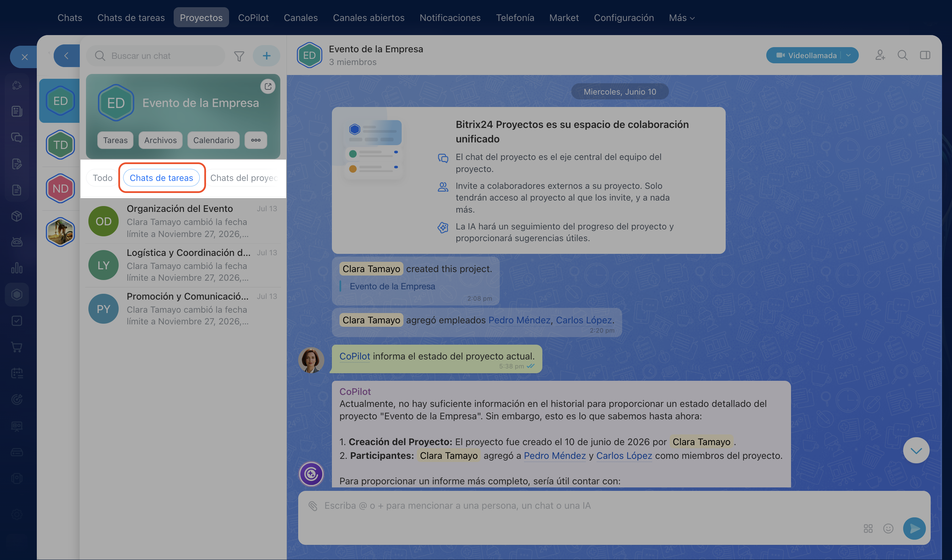Click Carlos López link in the agregó empleados message
Image resolution: width=952 pixels, height=560 pixels.
click(x=584, y=321)
